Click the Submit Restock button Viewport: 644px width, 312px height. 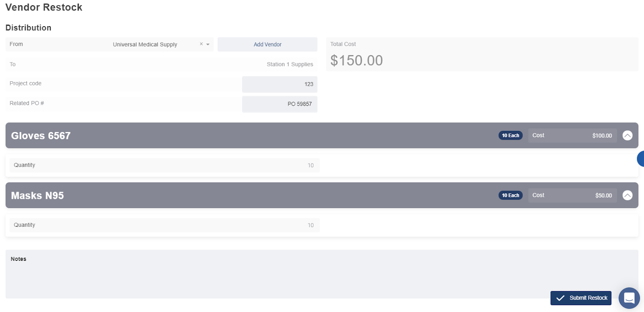pyautogui.click(x=581, y=298)
